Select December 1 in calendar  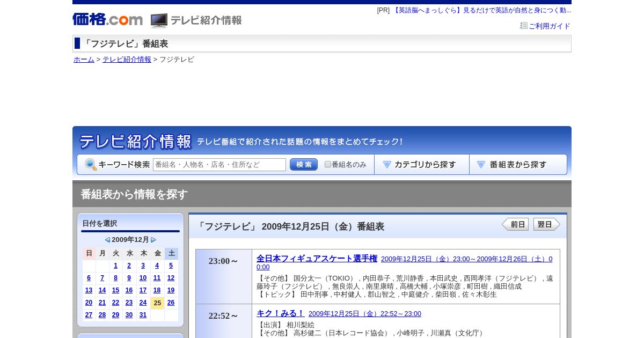pos(115,266)
